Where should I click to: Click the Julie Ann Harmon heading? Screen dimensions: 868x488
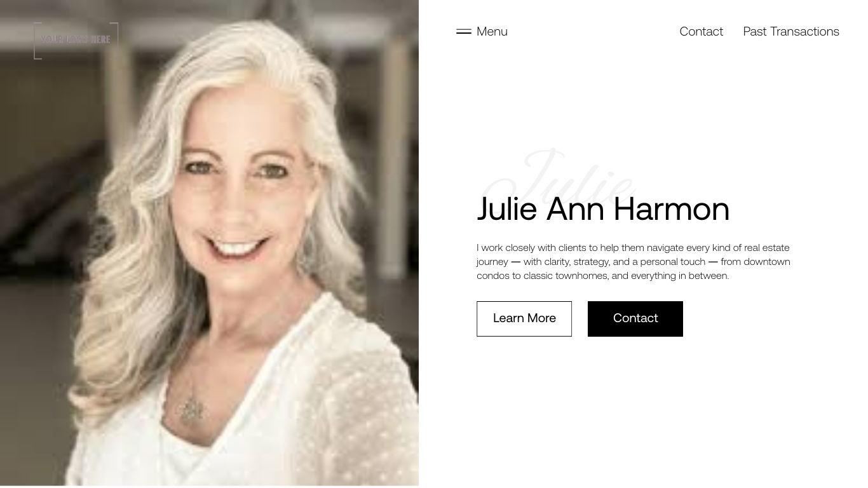(x=603, y=208)
